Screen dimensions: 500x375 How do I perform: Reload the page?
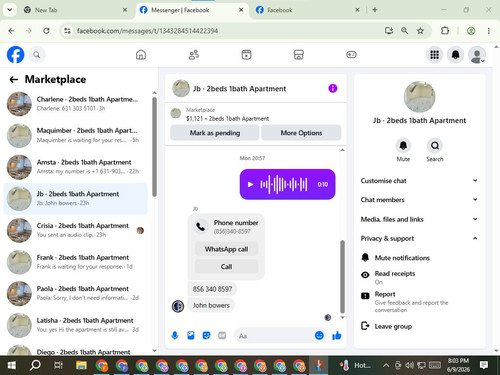click(x=46, y=31)
